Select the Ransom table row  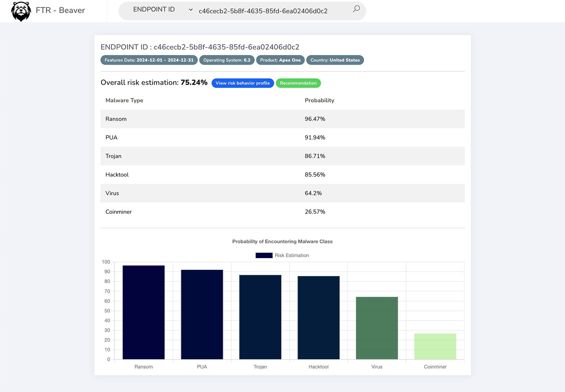pos(282,119)
